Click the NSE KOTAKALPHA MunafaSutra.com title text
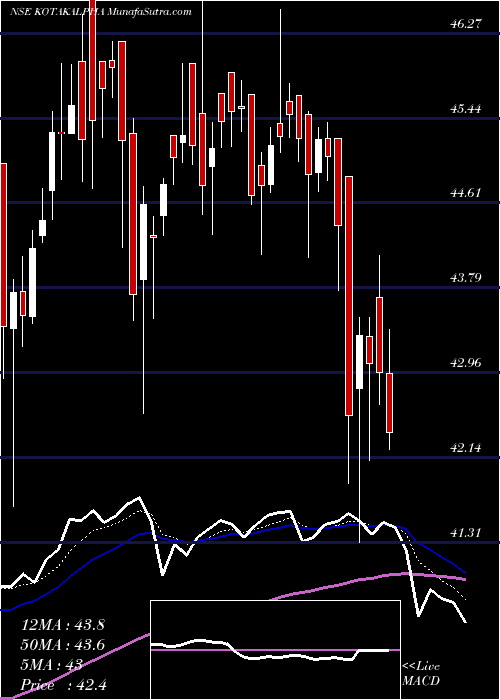 click(101, 12)
